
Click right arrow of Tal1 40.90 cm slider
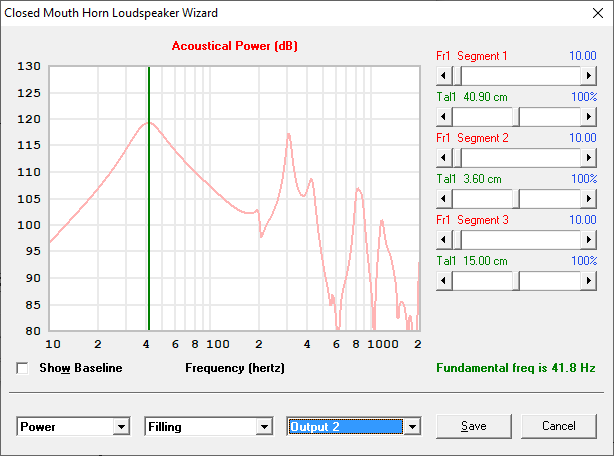tap(589, 117)
